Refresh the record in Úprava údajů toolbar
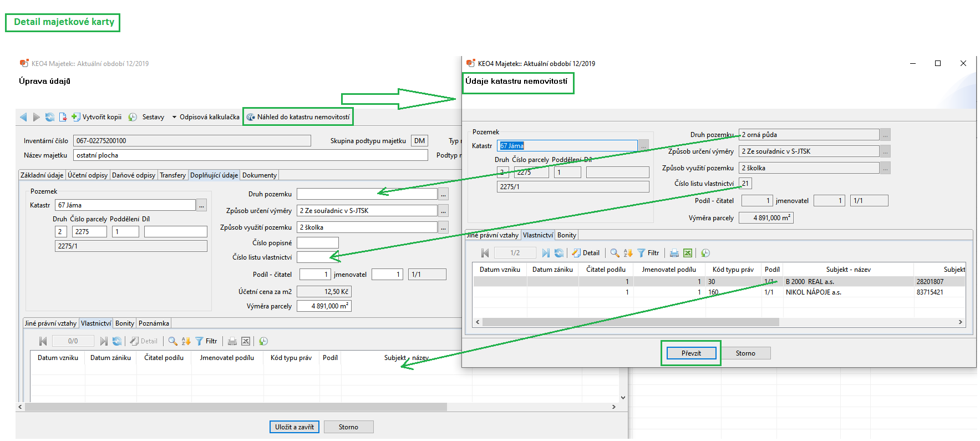Image resolution: width=980 pixels, height=441 pixels. (x=50, y=117)
